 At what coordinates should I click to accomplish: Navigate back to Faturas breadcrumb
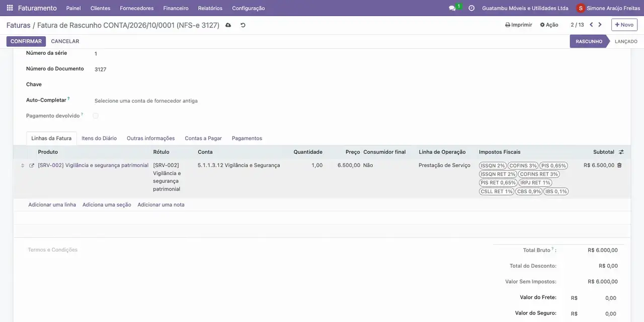(x=19, y=25)
